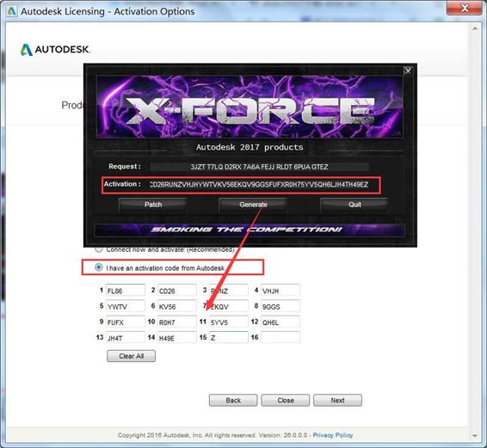
Task: Focus activation code box 15 containing Z
Action: tap(229, 337)
